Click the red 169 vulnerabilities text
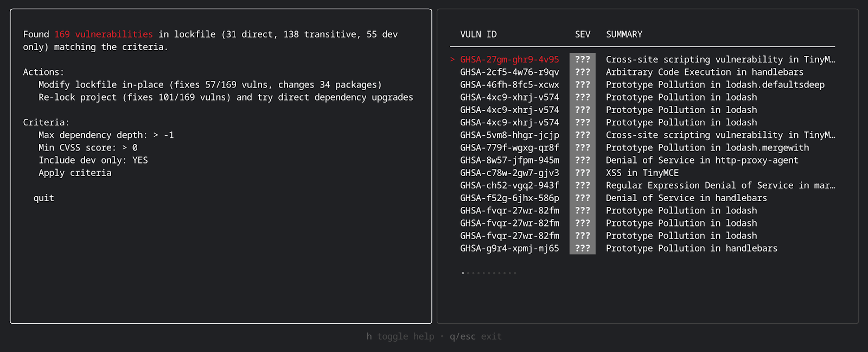 tap(104, 34)
